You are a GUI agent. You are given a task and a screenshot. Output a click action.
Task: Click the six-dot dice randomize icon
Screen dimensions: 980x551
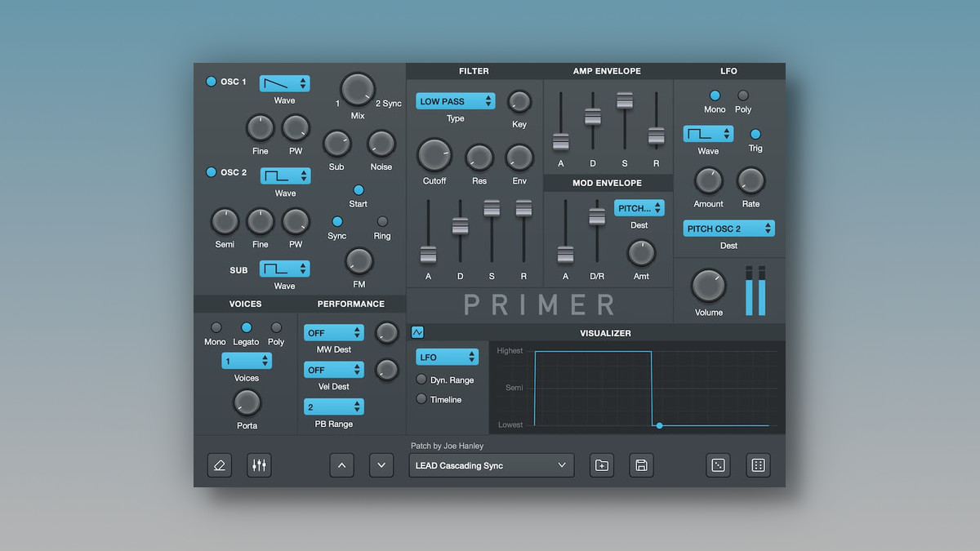pos(758,465)
